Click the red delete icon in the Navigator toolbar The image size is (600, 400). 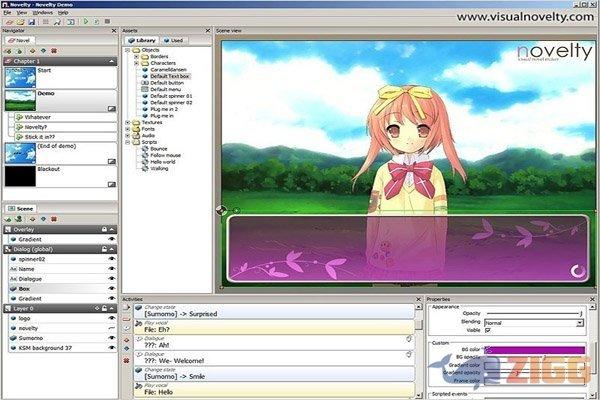[x=53, y=49]
